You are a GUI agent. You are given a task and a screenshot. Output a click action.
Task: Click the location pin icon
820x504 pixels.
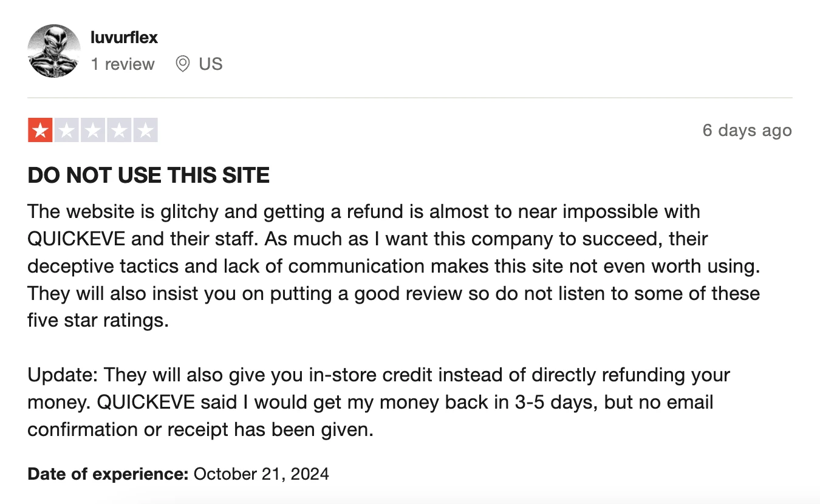click(x=182, y=64)
